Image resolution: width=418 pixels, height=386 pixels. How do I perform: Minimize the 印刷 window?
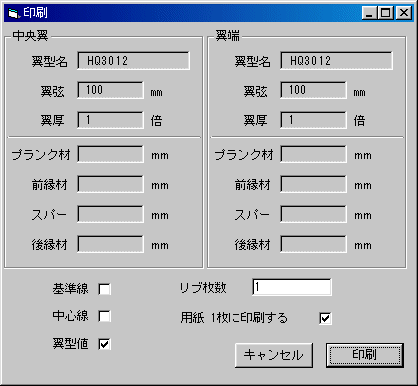pyautogui.click(x=369, y=13)
